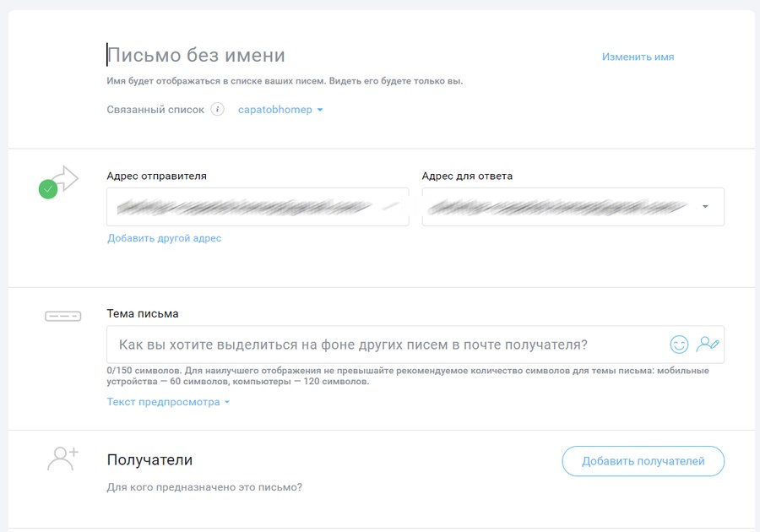This screenshot has width=760, height=532.
Task: Click the Добавить другой адрес link
Action: pyautogui.click(x=164, y=238)
